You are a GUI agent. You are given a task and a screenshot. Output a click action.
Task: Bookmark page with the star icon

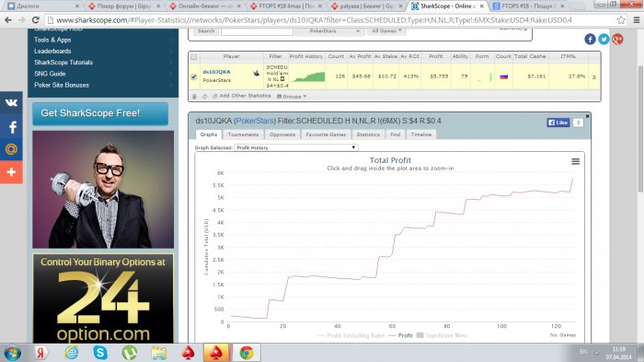(x=621, y=19)
